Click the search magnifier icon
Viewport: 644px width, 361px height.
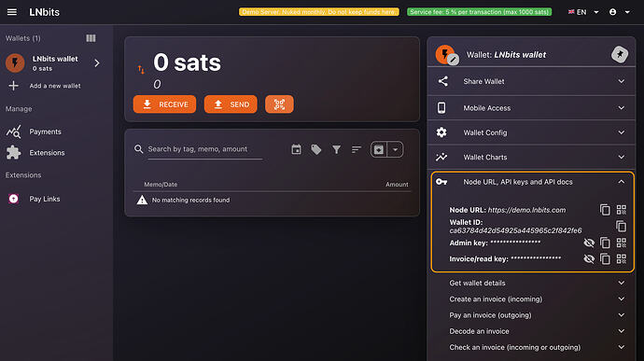point(139,149)
